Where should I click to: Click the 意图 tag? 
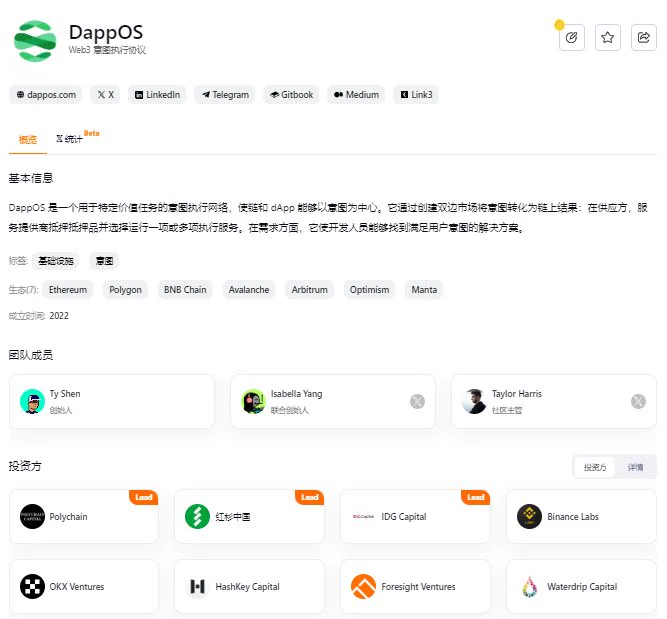click(104, 261)
